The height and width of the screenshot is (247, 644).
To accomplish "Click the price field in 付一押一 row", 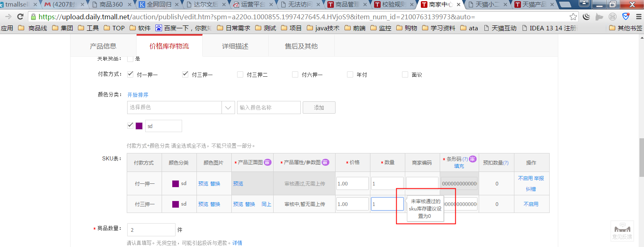I will [x=352, y=183].
